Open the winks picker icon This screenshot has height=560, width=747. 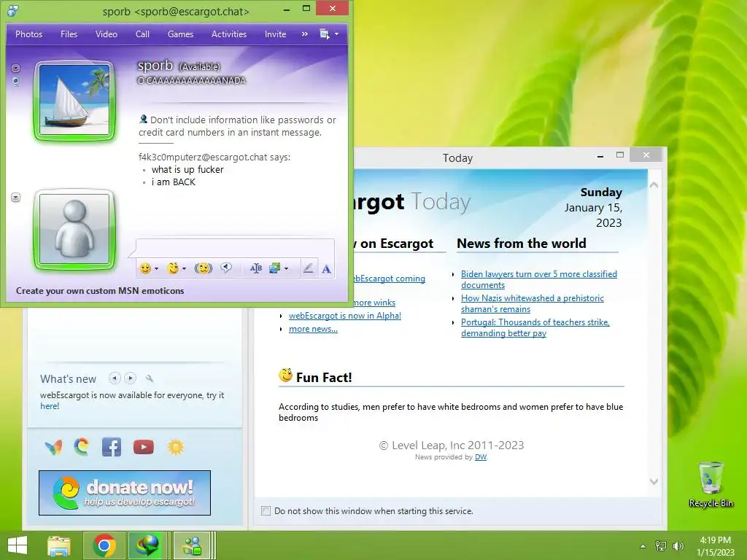coord(173,268)
